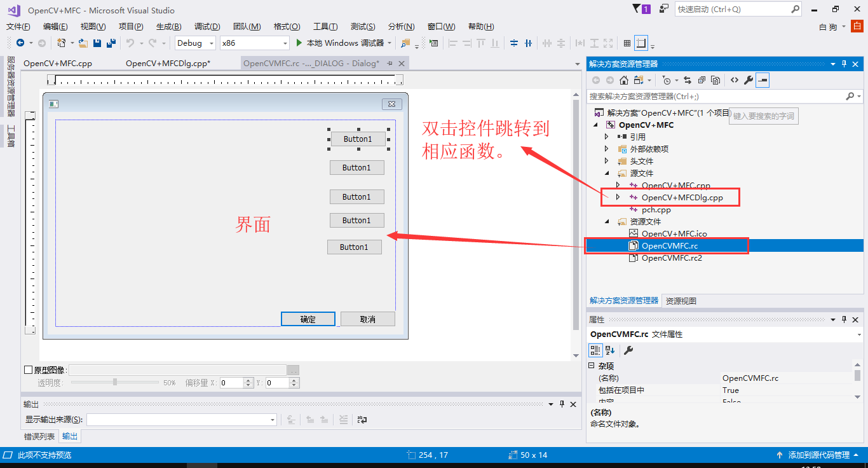Viewport: 868px width, 468px height.
Task: Expand the 头文件 folder node
Action: (606, 161)
